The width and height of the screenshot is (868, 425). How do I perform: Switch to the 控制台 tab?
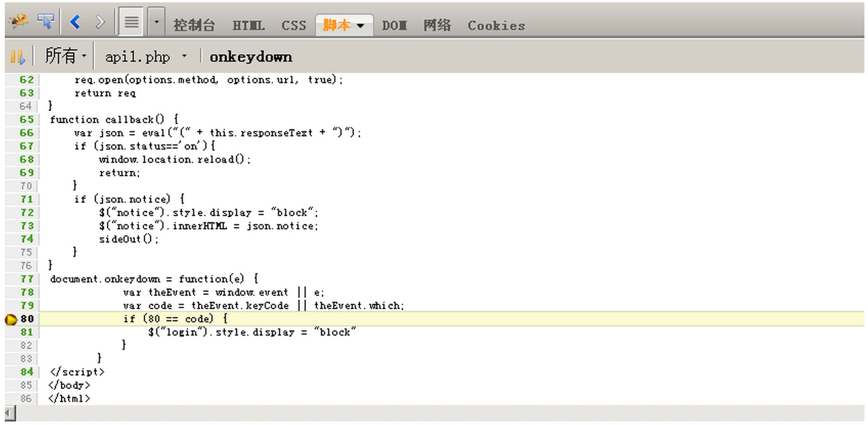click(x=194, y=25)
